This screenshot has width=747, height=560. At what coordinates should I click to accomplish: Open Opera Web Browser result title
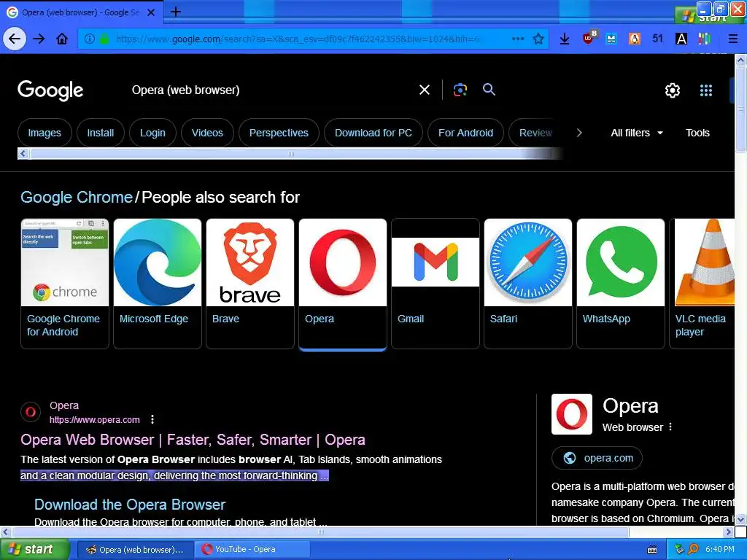click(193, 440)
